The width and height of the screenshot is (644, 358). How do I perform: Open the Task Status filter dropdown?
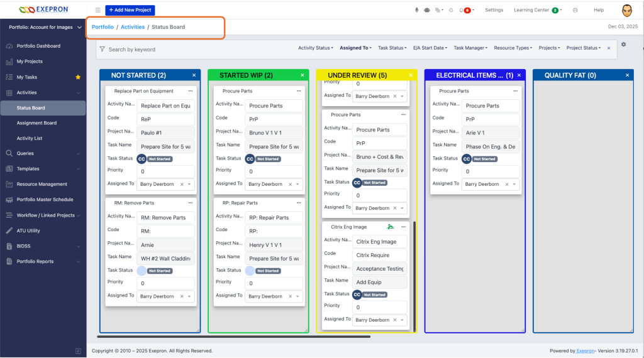point(392,48)
